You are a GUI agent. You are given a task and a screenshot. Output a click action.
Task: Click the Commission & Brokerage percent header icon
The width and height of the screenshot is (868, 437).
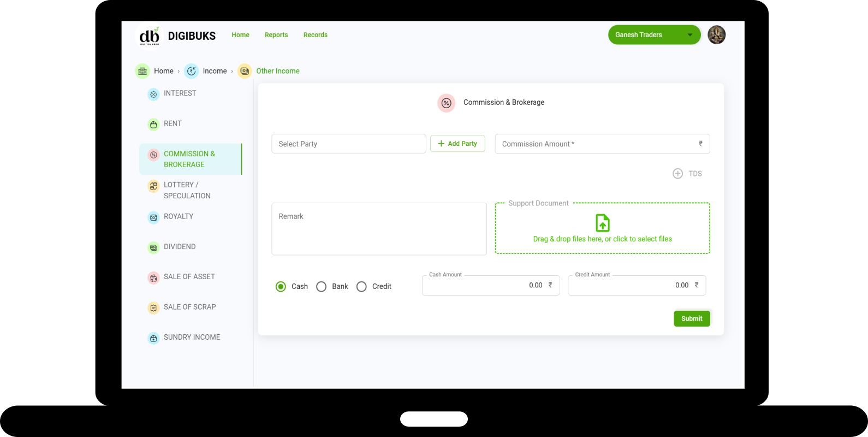[446, 103]
